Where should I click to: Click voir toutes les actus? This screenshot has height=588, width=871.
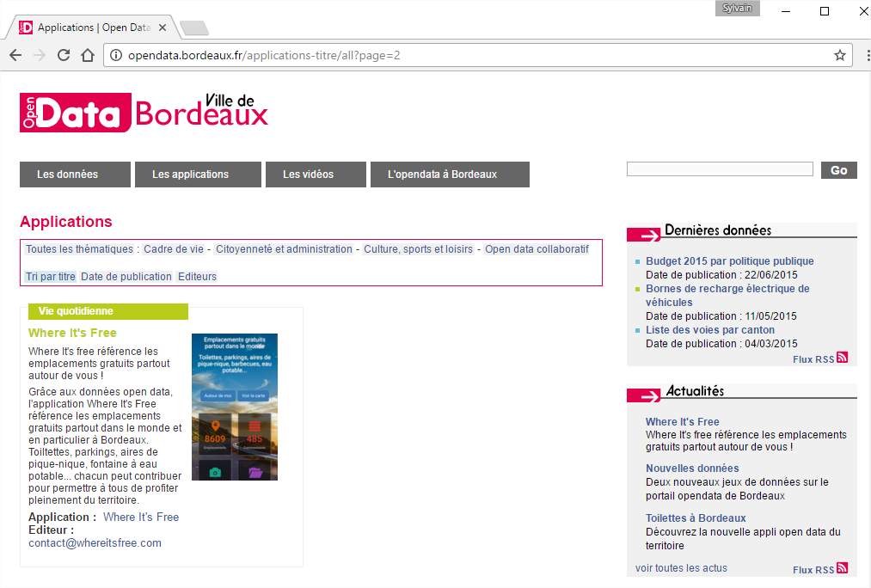(x=681, y=568)
